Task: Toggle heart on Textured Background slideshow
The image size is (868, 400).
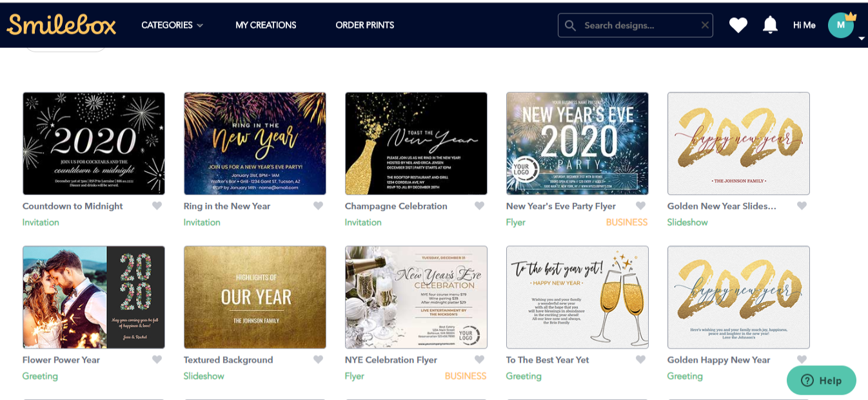Action: tap(318, 360)
